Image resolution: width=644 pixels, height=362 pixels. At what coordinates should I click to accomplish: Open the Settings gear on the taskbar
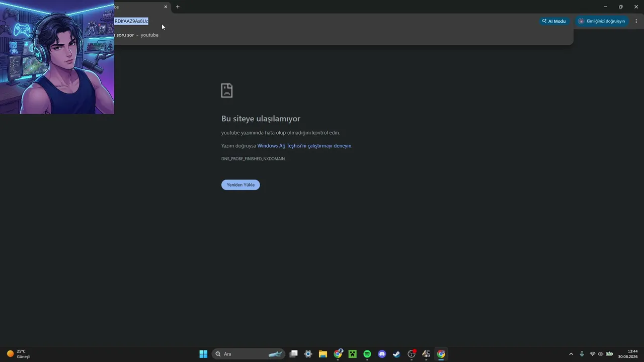pos(308,354)
